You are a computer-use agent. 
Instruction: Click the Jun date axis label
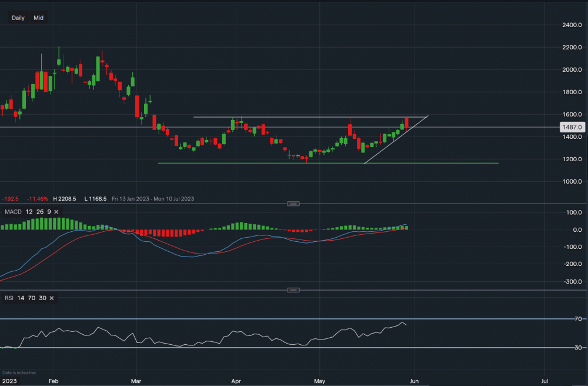(x=413, y=381)
